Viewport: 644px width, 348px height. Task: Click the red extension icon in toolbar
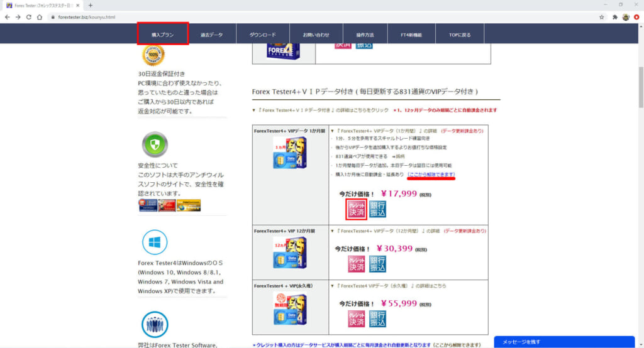tap(636, 17)
